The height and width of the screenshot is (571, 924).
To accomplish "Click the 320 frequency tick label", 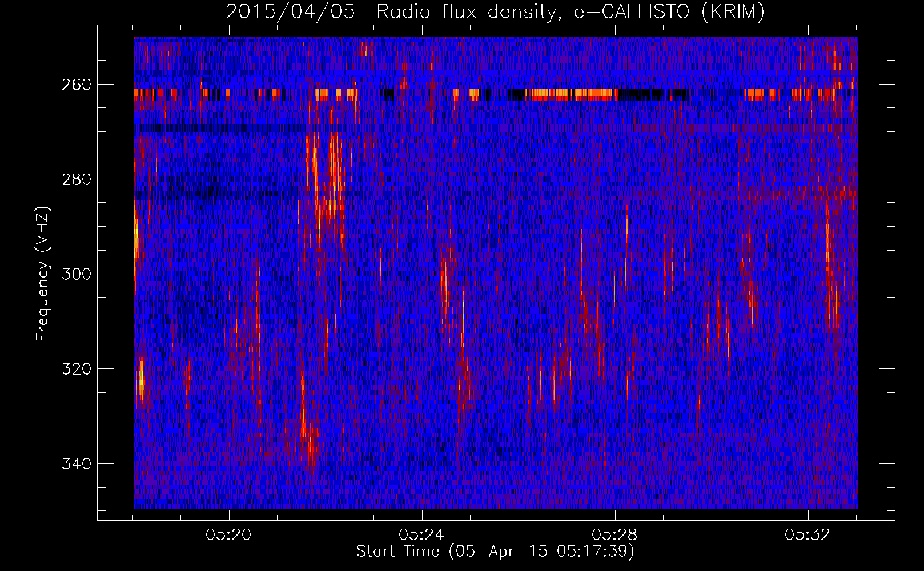I will tap(76, 369).
